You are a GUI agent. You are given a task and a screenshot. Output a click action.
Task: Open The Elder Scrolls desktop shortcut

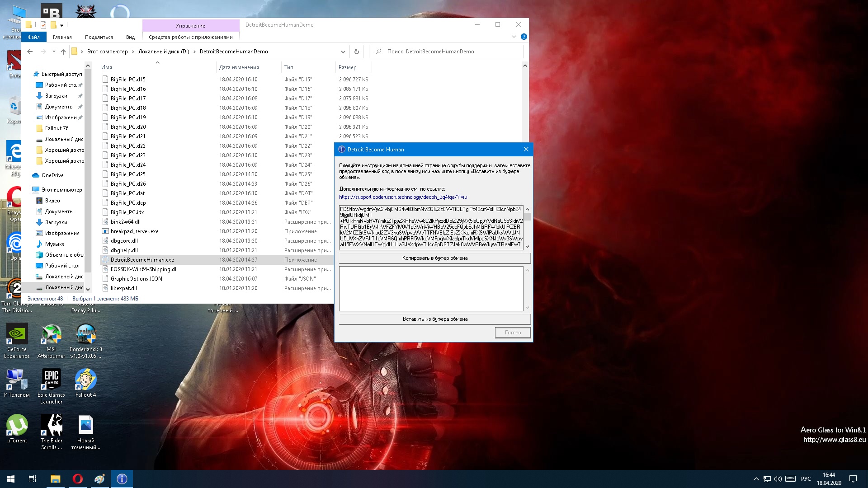(51, 432)
